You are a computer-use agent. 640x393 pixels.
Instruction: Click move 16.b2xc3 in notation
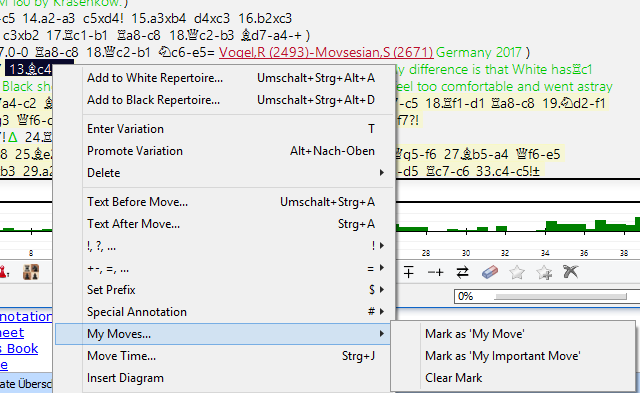coord(265,18)
